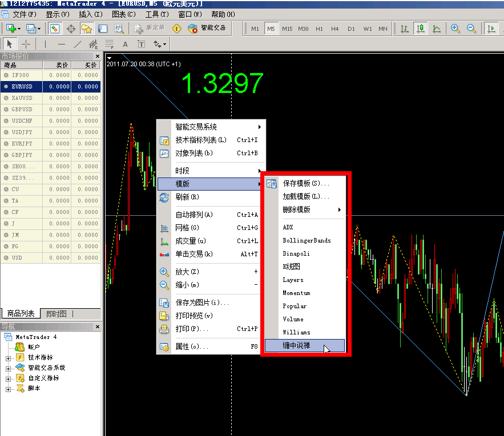Click the 新定单 new order button
This screenshot has height=436, width=504.
coord(150,28)
